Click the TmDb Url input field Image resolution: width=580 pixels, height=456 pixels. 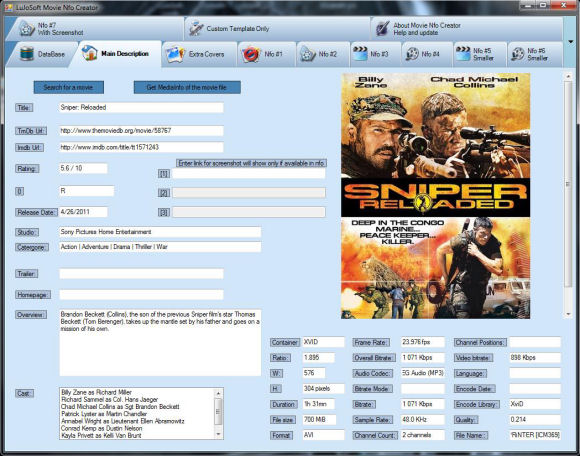(141, 131)
